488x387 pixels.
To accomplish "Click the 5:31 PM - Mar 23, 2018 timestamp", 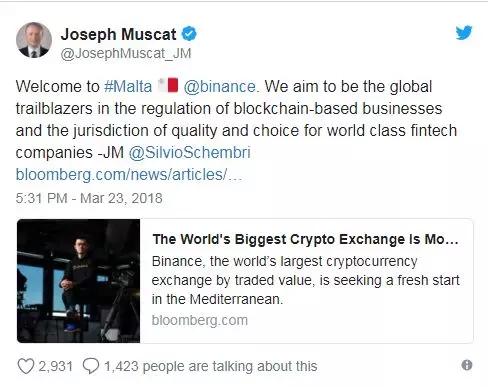I will pyautogui.click(x=89, y=198).
